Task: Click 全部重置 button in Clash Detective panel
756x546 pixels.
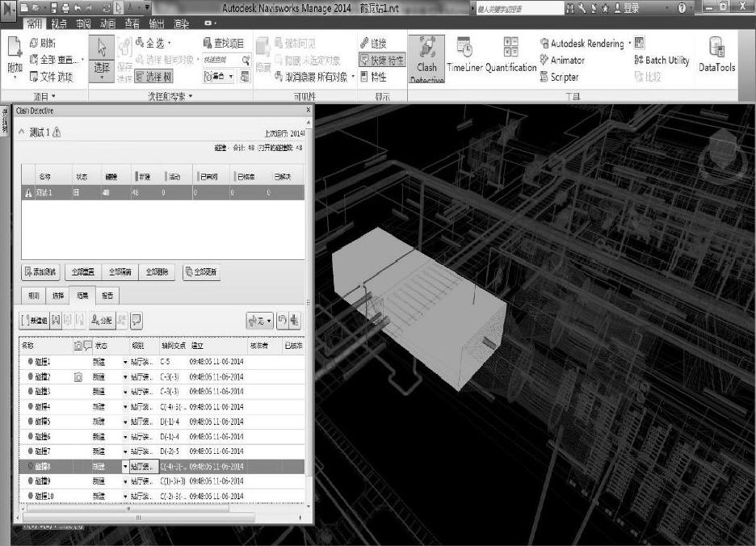Action: click(x=83, y=272)
